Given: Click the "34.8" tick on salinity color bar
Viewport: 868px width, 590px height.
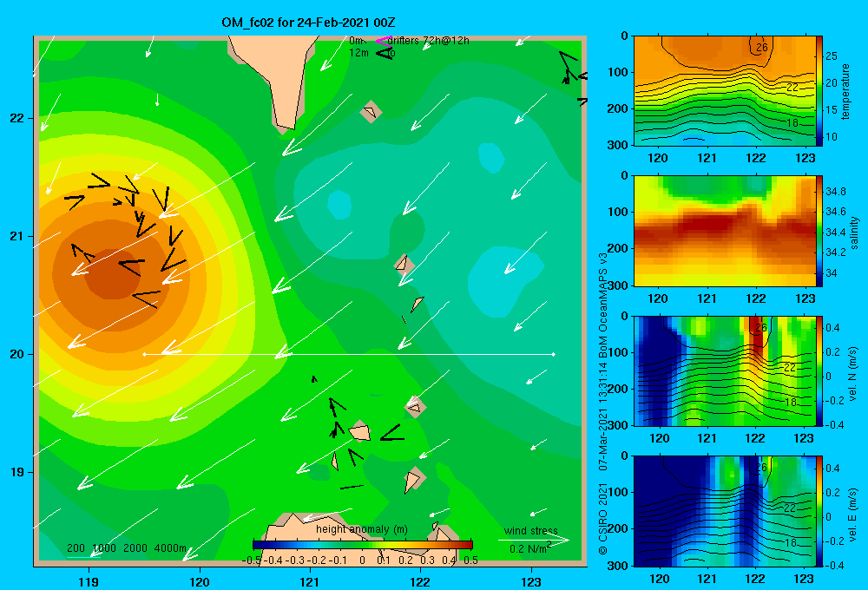Looking at the screenshot, I should 836,192.
